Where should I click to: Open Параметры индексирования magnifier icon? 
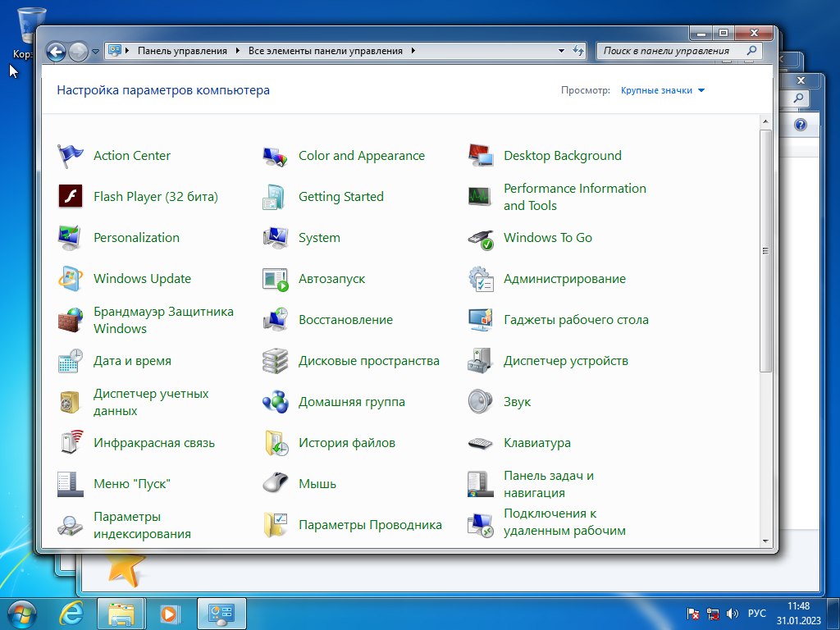[71, 525]
